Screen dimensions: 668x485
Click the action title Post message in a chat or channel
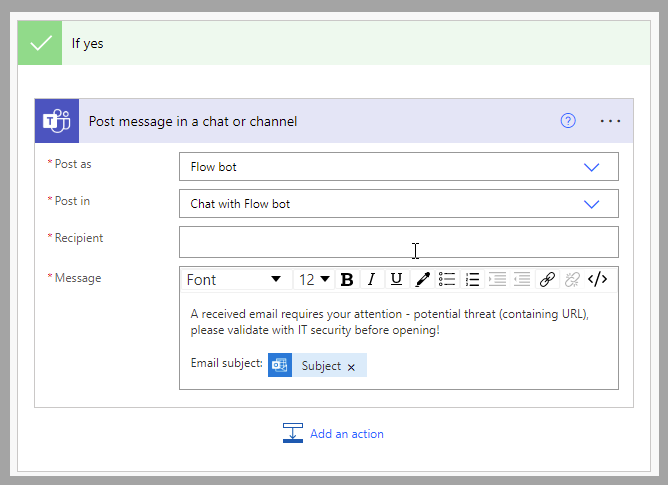point(193,121)
